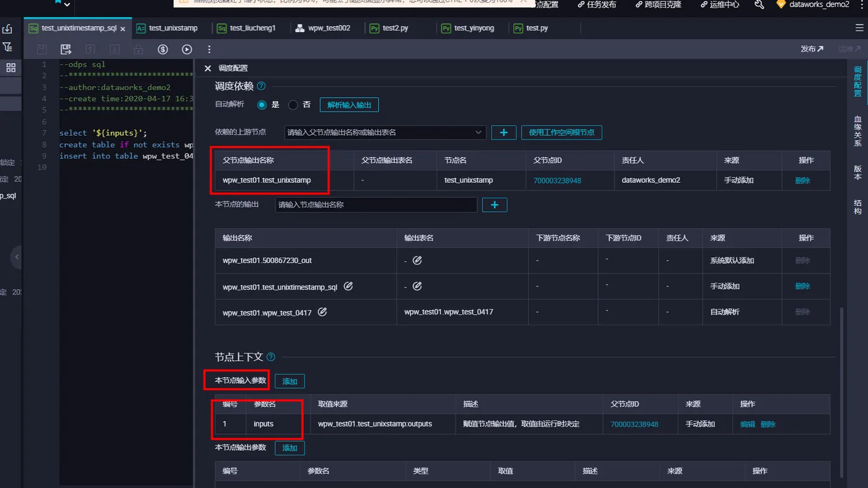The height and width of the screenshot is (488, 868).
Task: Open 跨项目克隆 in top bar
Action: (658, 4)
